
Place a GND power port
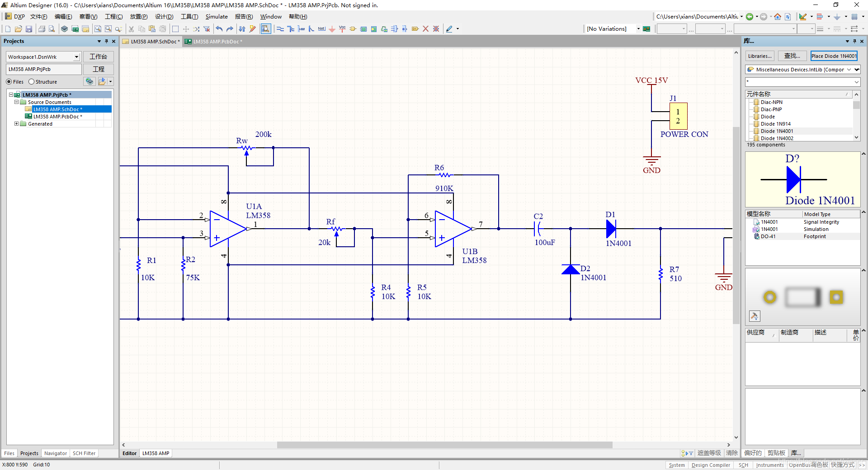click(332, 29)
